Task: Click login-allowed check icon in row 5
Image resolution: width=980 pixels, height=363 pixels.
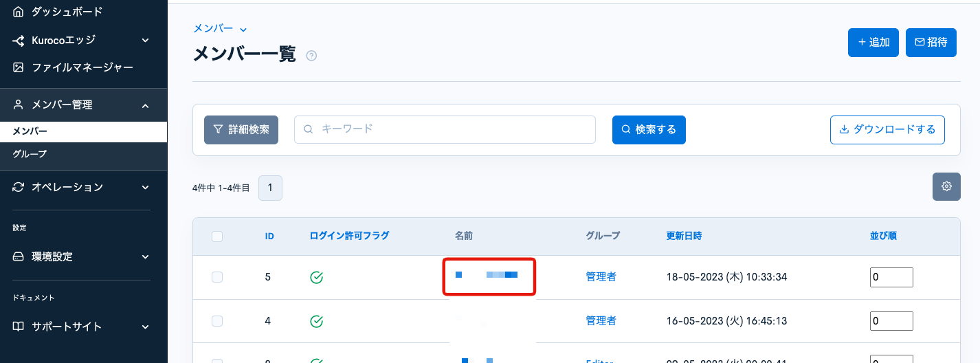Action: [x=317, y=278]
